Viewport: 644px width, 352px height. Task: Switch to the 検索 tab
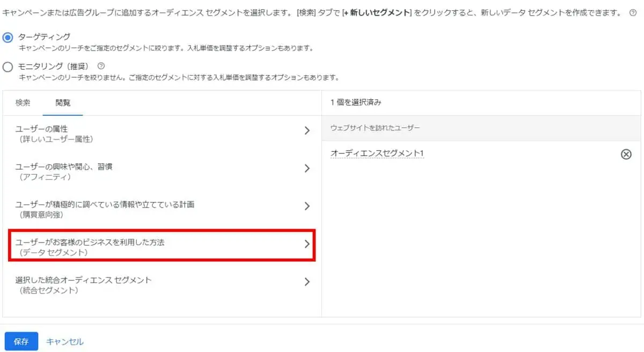point(22,102)
